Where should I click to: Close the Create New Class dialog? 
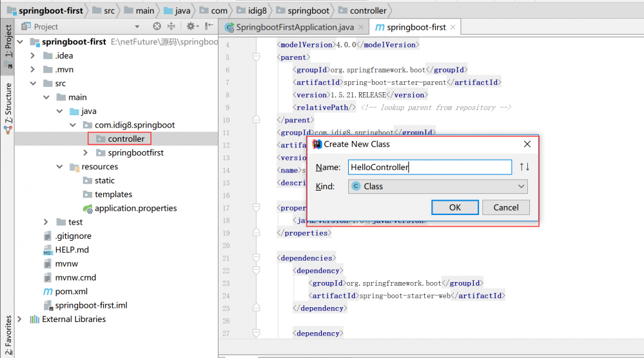527,144
